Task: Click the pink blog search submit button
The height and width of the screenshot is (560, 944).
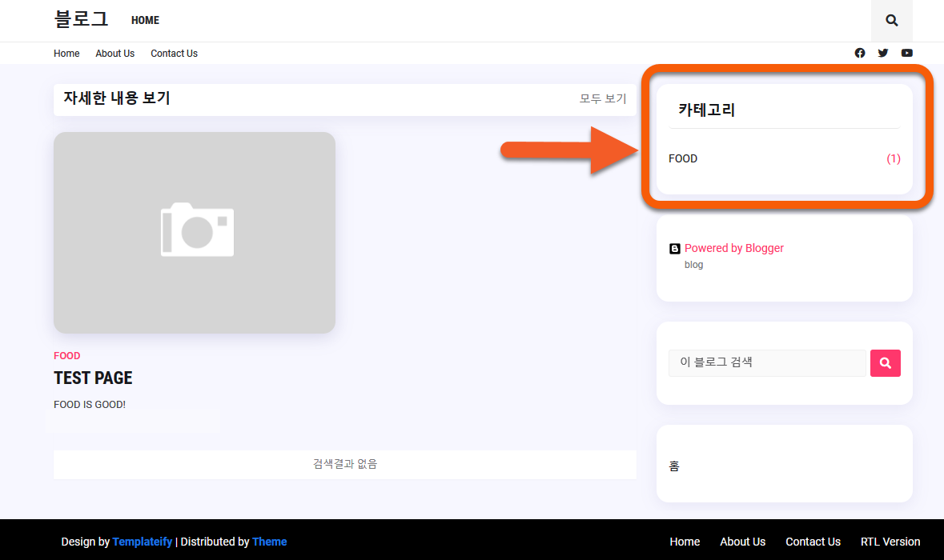Action: (885, 362)
